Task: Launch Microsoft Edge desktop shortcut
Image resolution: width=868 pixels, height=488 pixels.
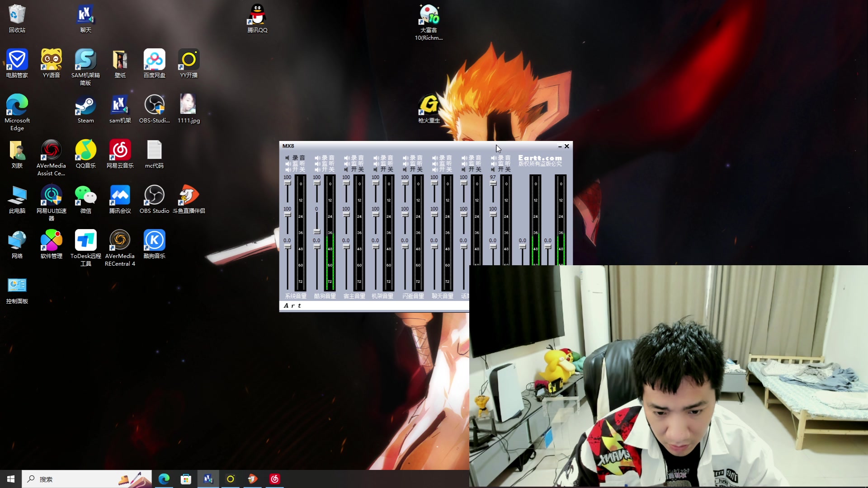Action: [x=17, y=113]
